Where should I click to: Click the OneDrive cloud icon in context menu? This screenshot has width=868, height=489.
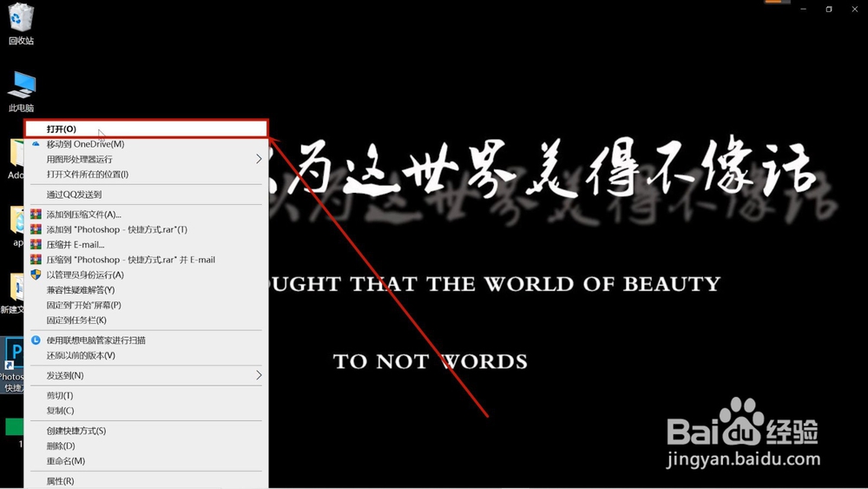(36, 143)
